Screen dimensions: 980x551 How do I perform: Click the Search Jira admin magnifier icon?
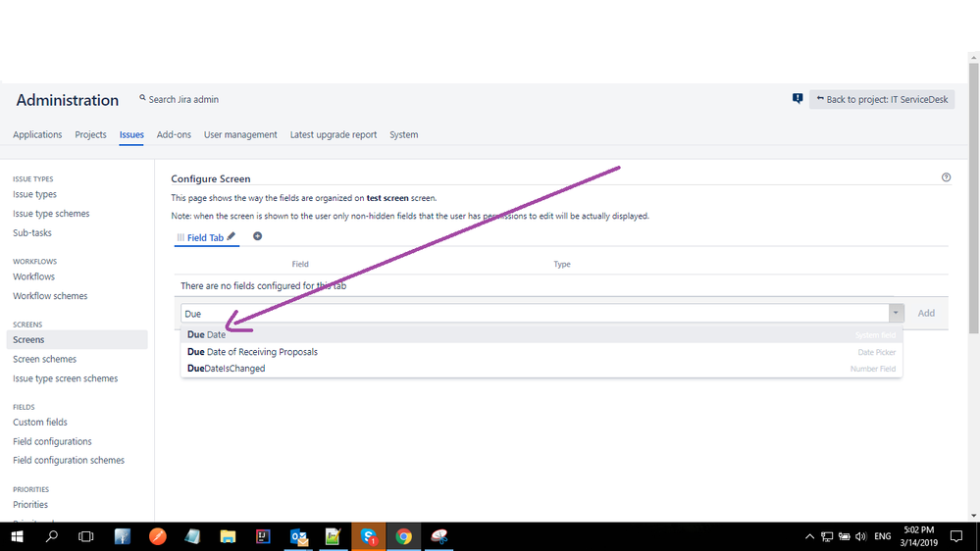pyautogui.click(x=142, y=98)
